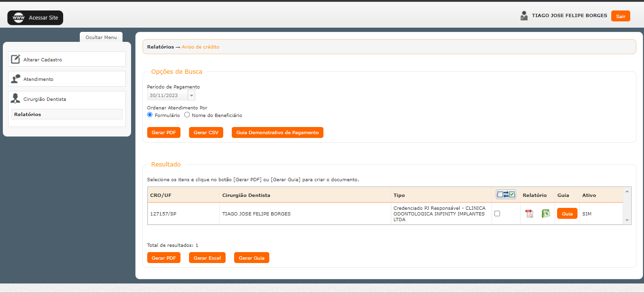The height and width of the screenshot is (293, 644).
Task: Select the Formulário radio button
Action: pos(150,115)
